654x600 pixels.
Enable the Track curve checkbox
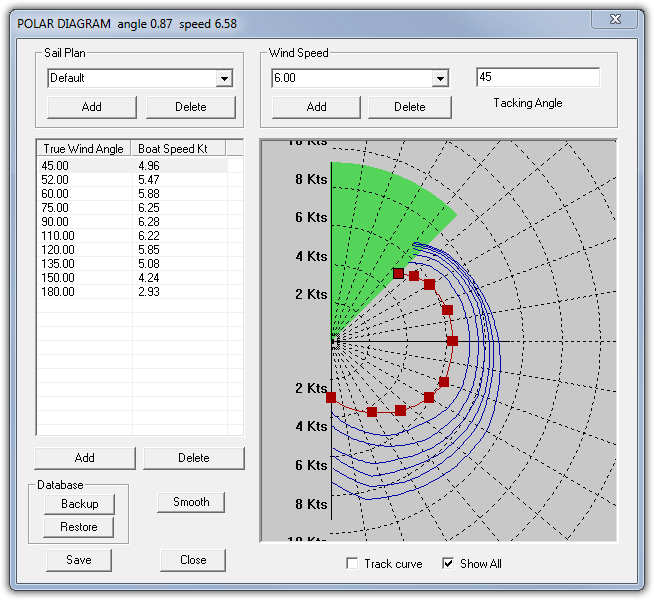352,564
